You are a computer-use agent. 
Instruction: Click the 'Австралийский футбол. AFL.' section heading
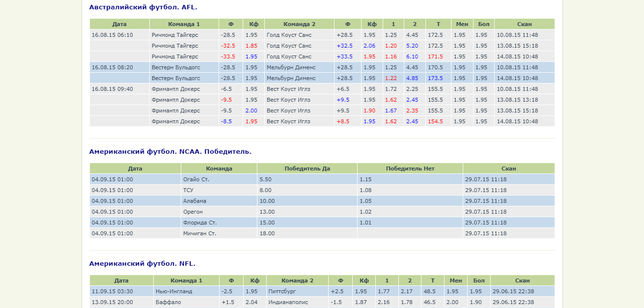143,7
